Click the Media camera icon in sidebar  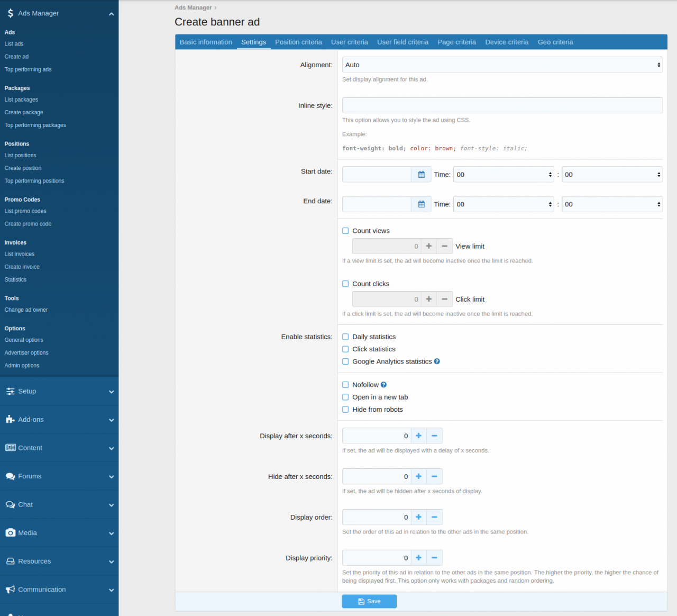coord(10,532)
